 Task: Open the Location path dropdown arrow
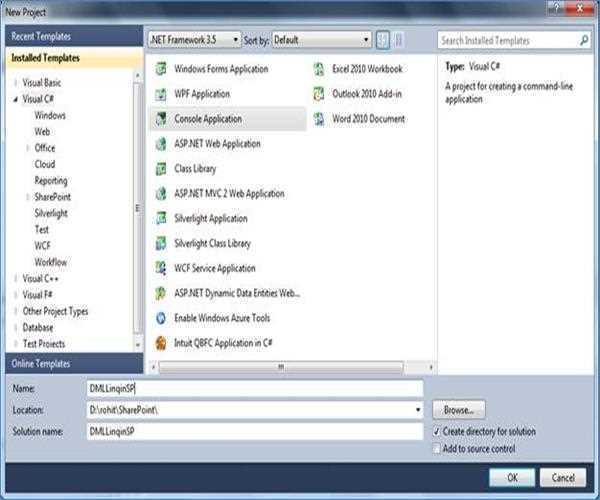point(418,410)
